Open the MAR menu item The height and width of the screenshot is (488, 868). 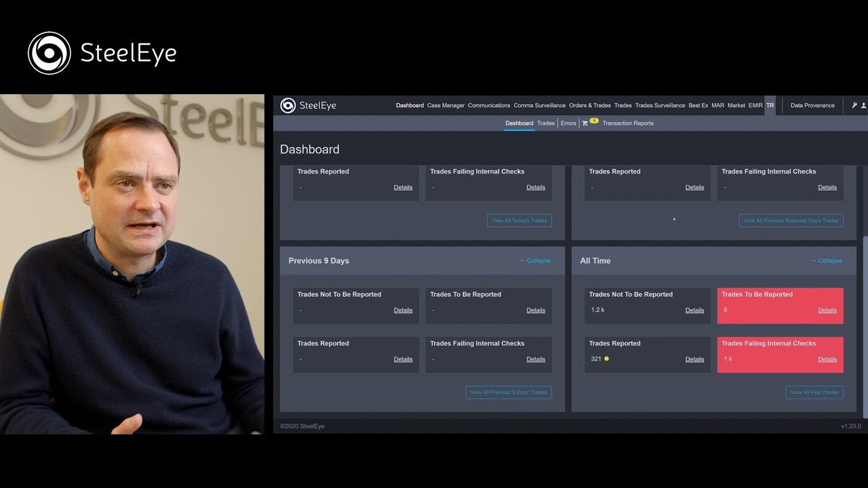[x=717, y=106]
